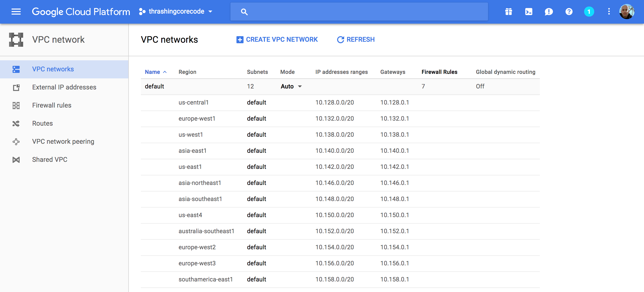The width and height of the screenshot is (644, 292).
Task: Click the subnets count 12
Action: point(250,86)
